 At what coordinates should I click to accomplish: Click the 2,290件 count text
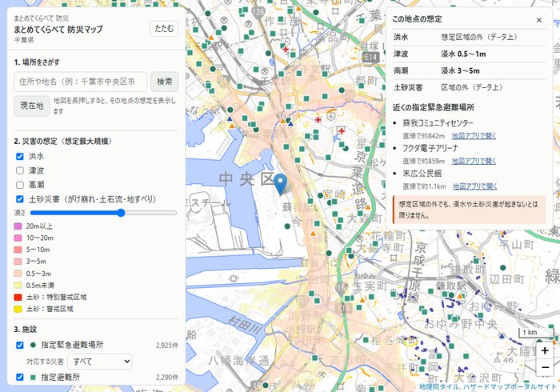[x=167, y=377]
